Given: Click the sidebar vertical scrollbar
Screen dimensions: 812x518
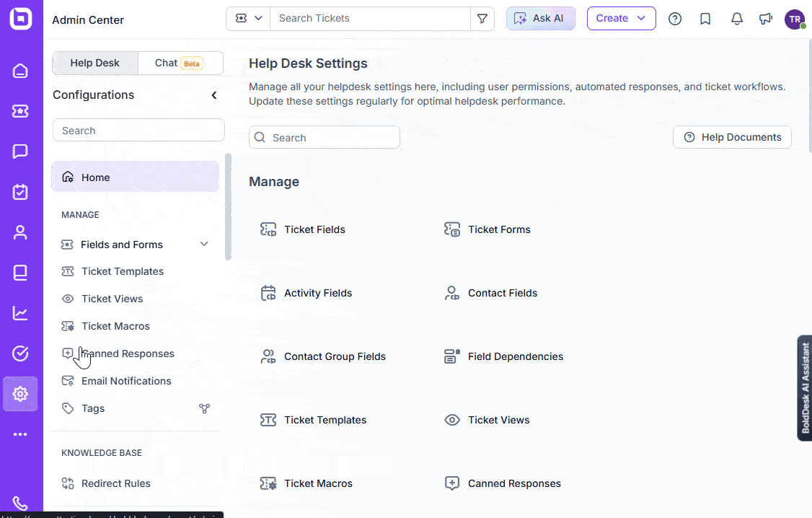Looking at the screenshot, I should [x=228, y=206].
